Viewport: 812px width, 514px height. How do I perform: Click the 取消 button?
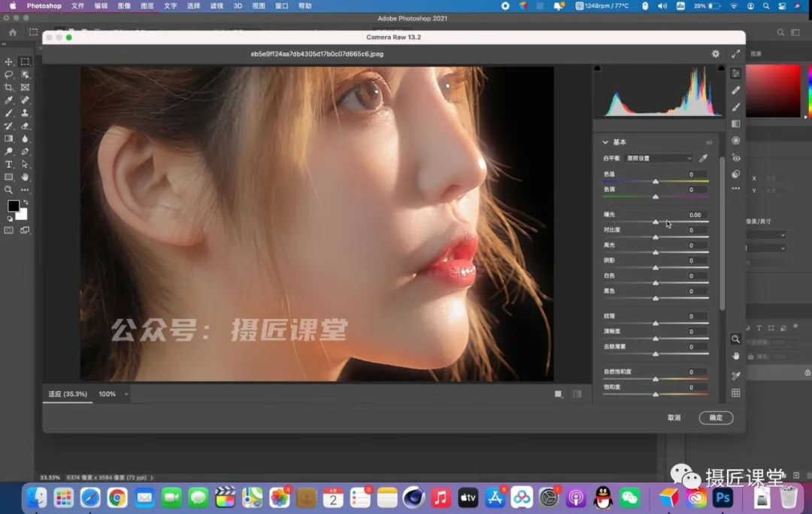[674, 418]
